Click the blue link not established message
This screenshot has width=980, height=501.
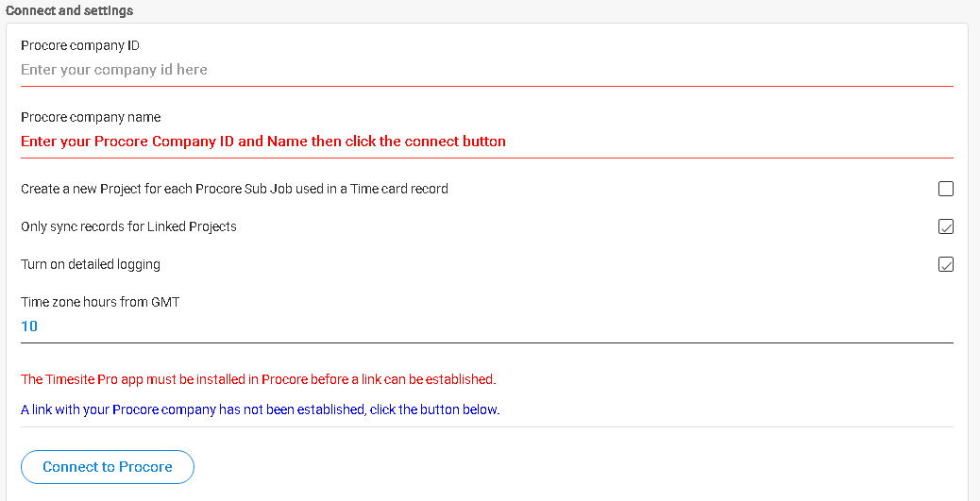click(261, 410)
